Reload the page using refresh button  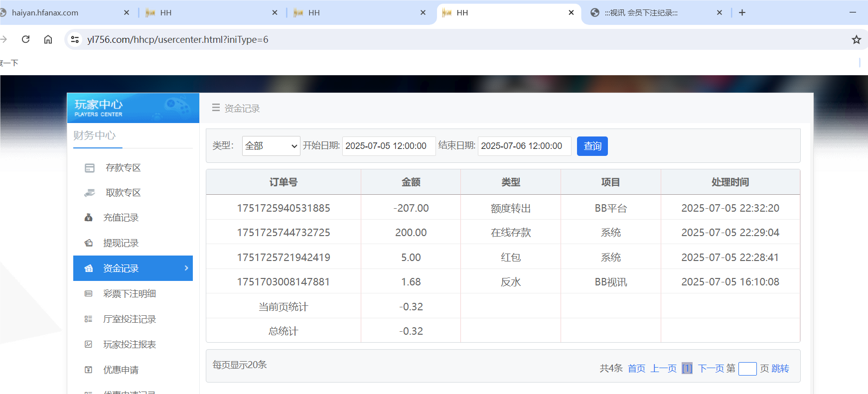point(26,39)
